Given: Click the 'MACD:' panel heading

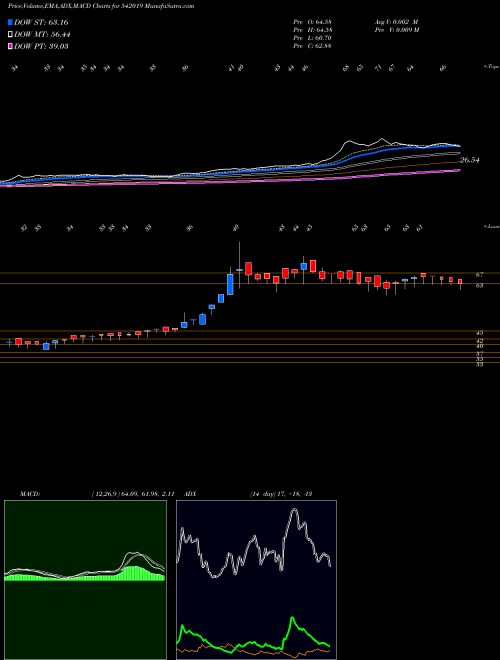Looking at the screenshot, I should coord(29,494).
